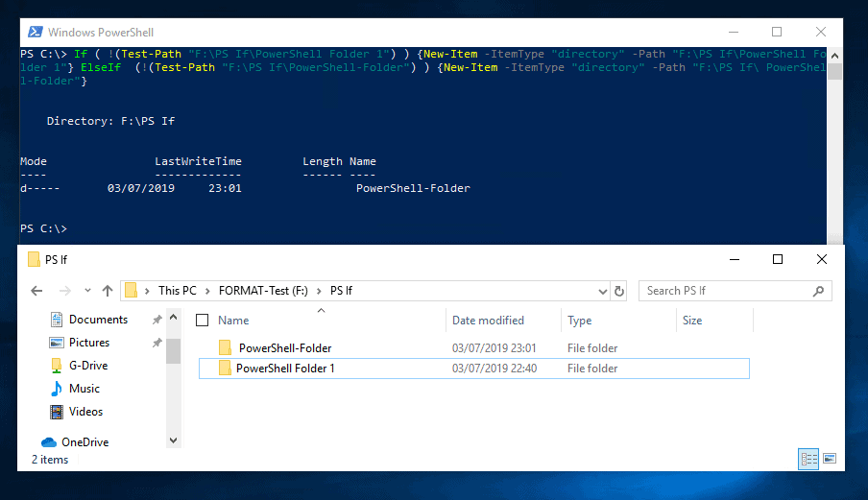Open Documents in navigation pane

coord(98,320)
